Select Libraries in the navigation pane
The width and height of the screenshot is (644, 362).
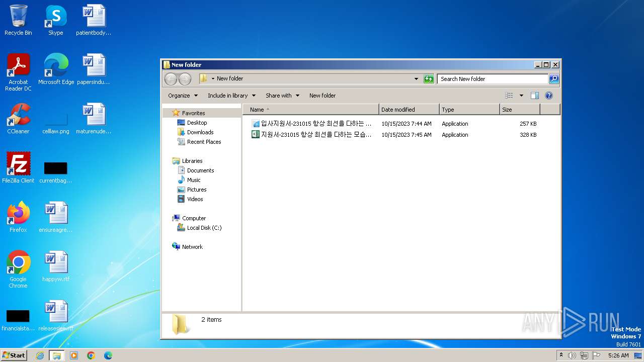point(192,161)
